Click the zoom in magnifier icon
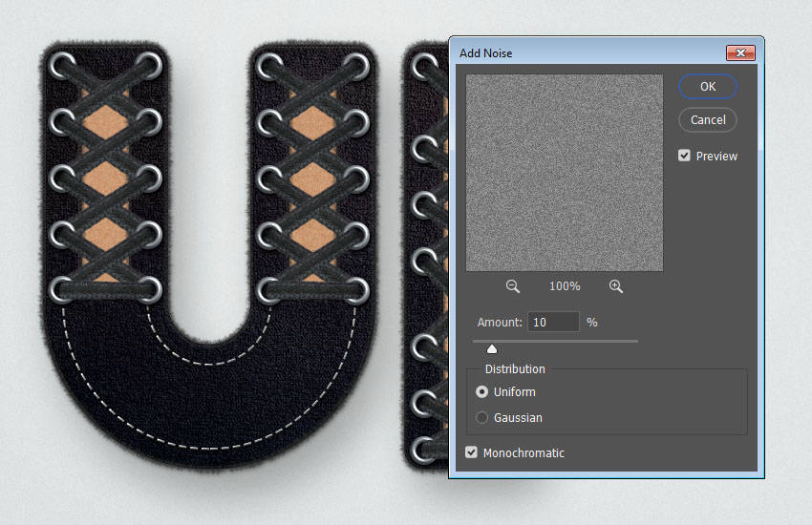812x525 pixels. click(616, 286)
